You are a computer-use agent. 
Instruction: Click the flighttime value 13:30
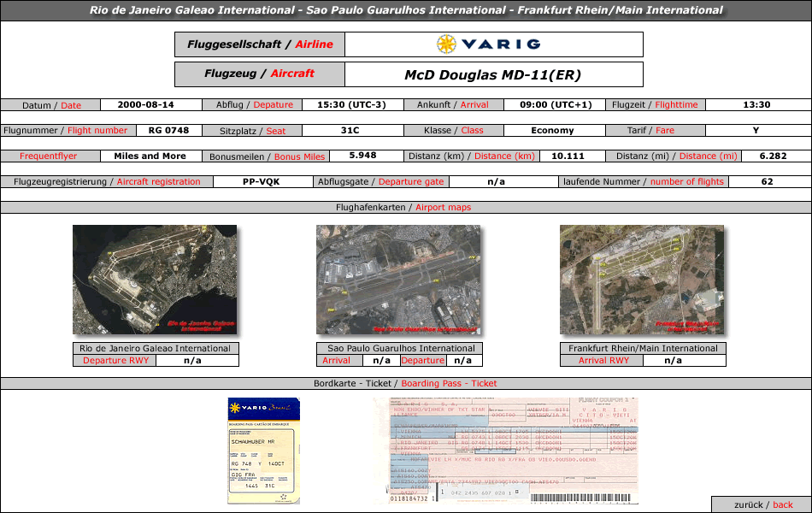[756, 104]
